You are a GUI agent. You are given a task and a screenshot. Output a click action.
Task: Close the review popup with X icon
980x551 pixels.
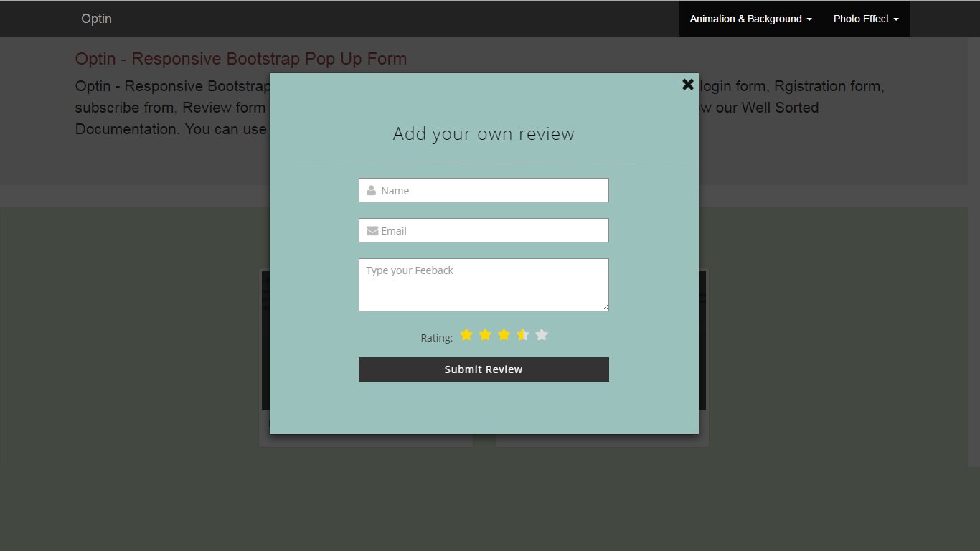tap(687, 85)
